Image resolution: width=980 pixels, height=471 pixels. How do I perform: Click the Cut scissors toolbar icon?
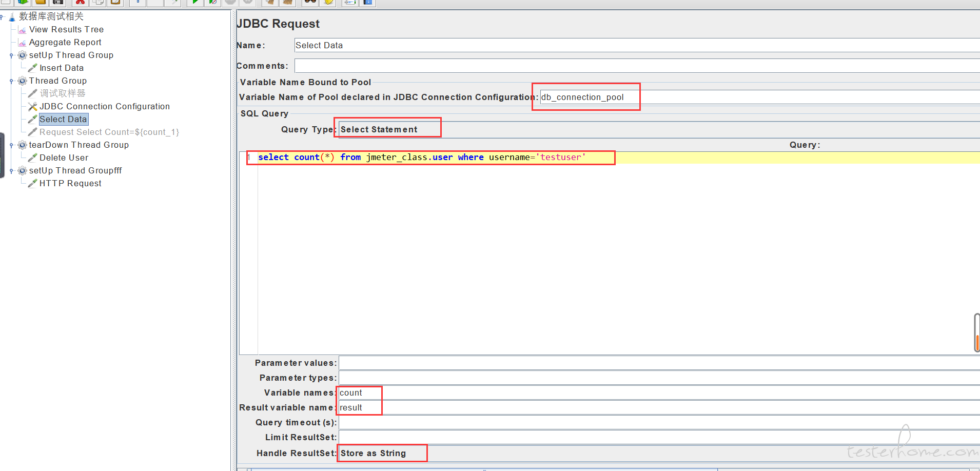pyautogui.click(x=80, y=2)
